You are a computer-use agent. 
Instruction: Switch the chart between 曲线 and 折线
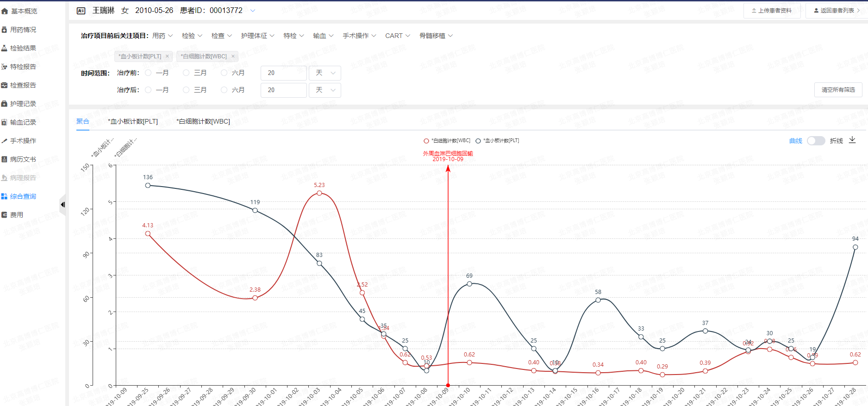pos(816,141)
